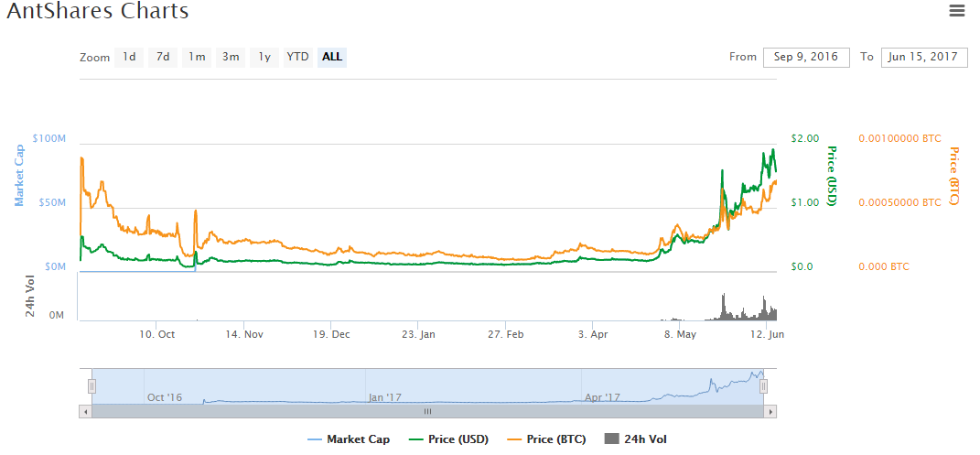Viewport: 980px width, 455px height.
Task: Click Apr '17 in the navigator
Action: [x=602, y=397]
